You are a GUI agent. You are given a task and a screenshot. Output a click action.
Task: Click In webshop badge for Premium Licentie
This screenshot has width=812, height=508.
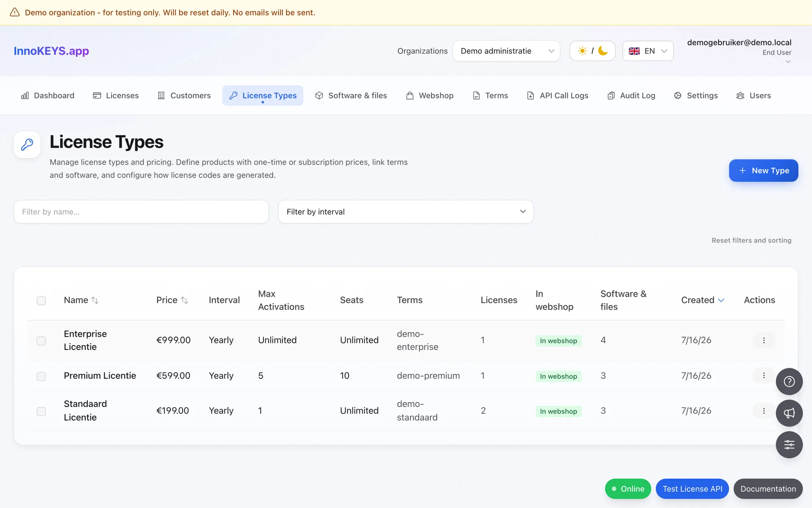tap(558, 376)
